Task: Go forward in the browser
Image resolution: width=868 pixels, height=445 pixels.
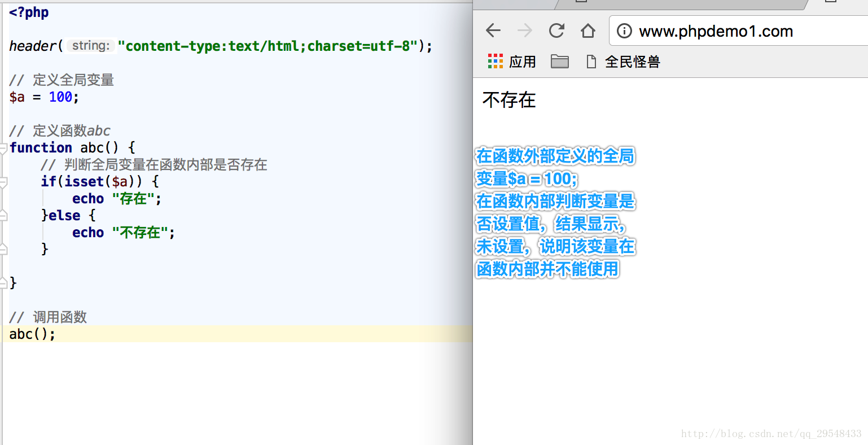Action: pyautogui.click(x=525, y=30)
